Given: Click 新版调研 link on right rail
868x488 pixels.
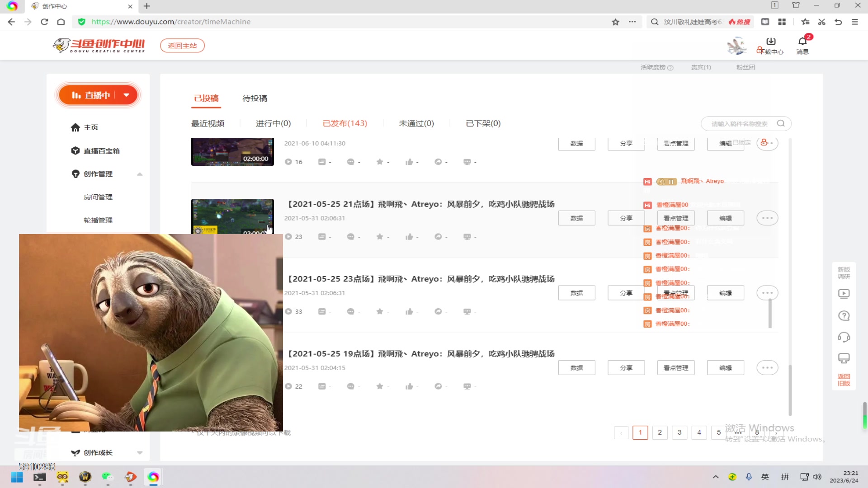Looking at the screenshot, I should pyautogui.click(x=844, y=273).
